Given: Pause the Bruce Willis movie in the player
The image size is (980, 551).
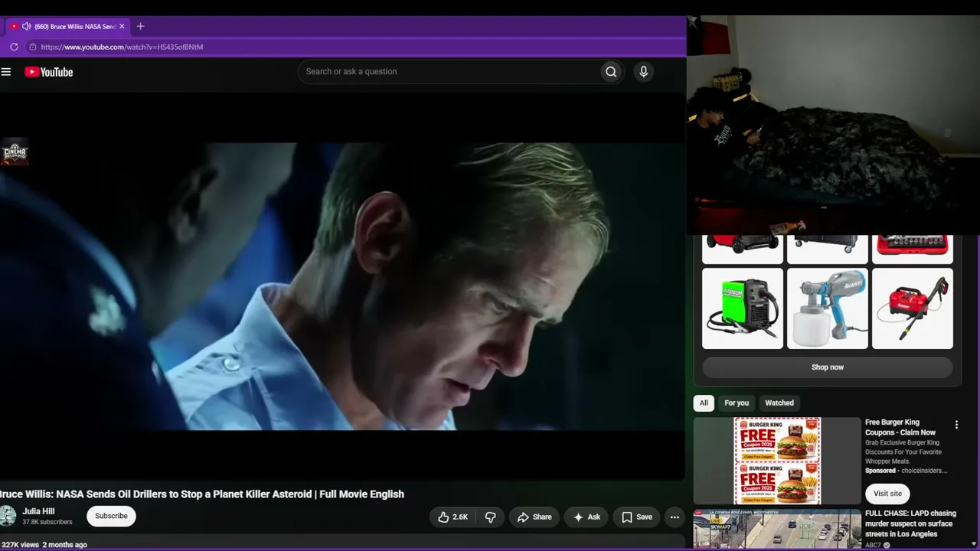Looking at the screenshot, I should (342, 286).
